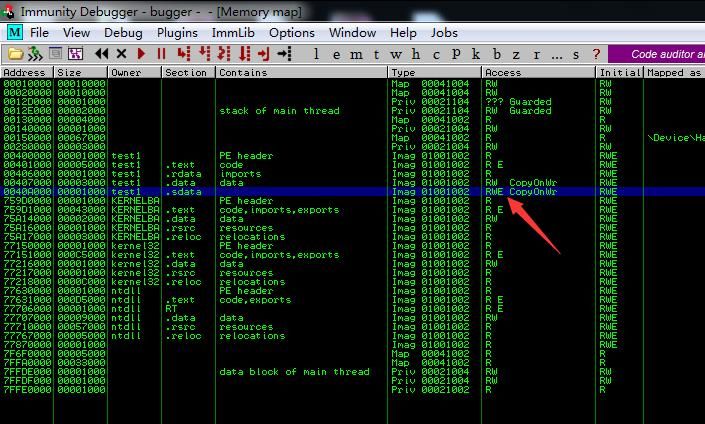Select the kernel32 .reloc relocations row

tap(352, 281)
